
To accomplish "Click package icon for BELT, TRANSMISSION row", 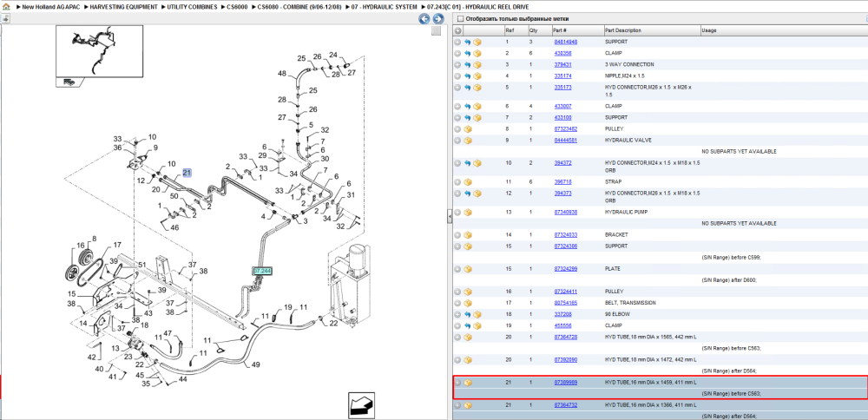I will pos(468,303).
